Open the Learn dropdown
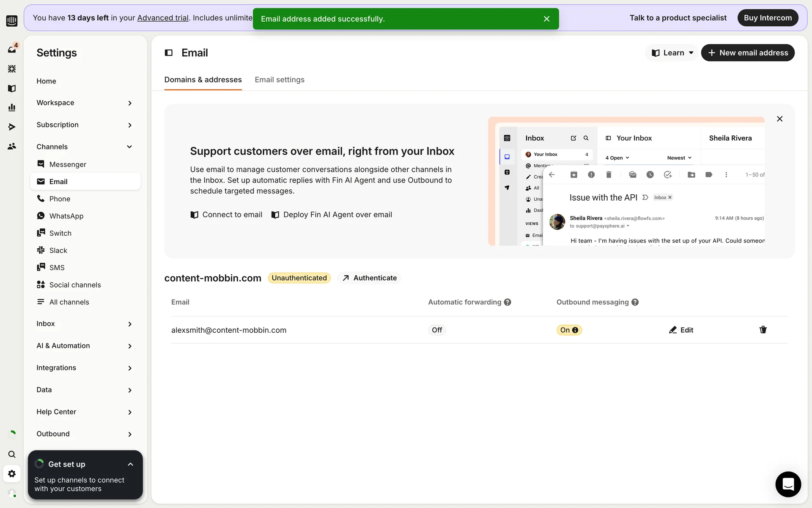This screenshot has height=508, width=812. pos(672,53)
